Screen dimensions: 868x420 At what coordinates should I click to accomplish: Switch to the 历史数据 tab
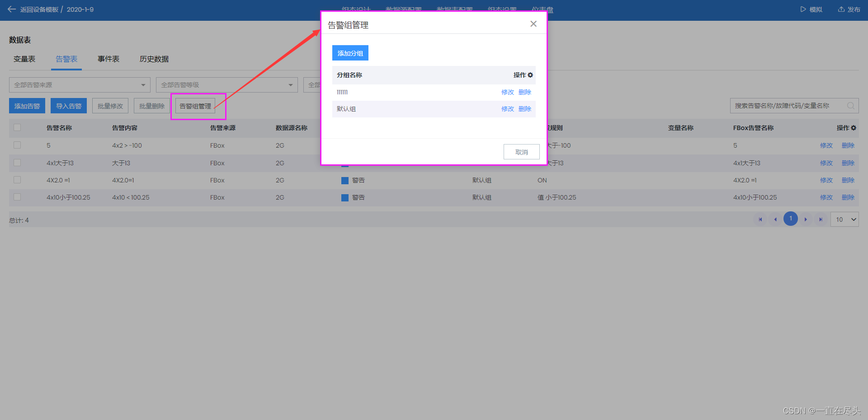tap(154, 59)
